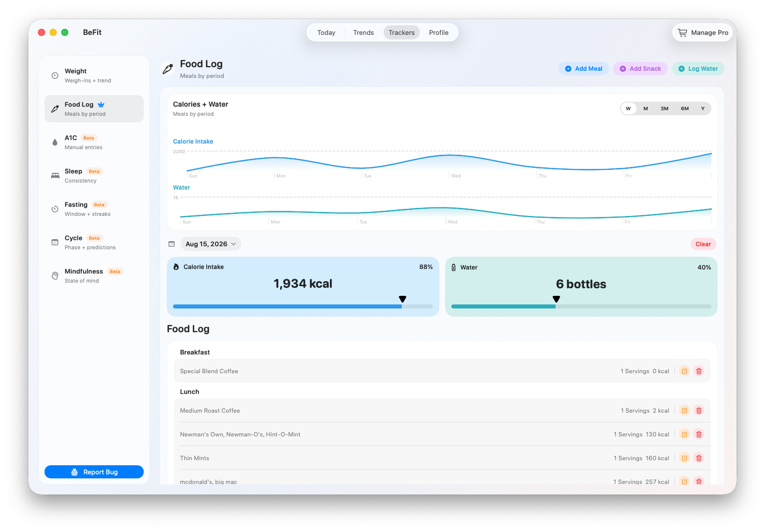Click the calendar icon beside the date
The width and height of the screenshot is (765, 532).
[x=172, y=244]
